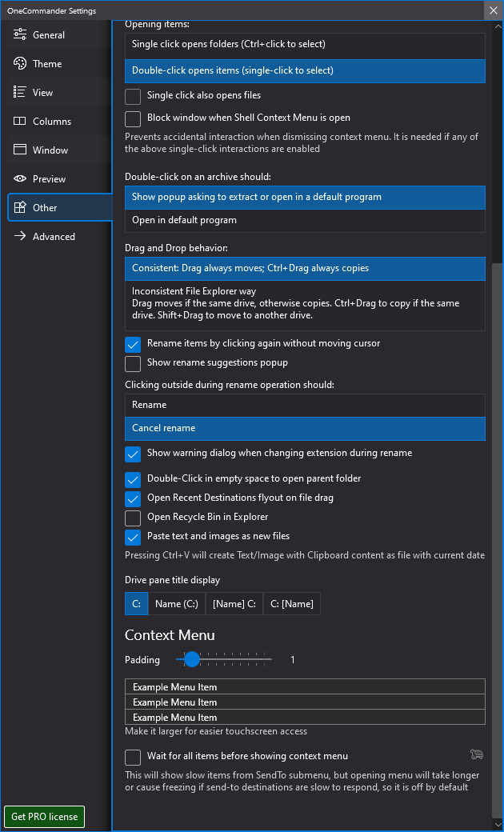Click Get PRO license button
The width and height of the screenshot is (504, 832).
coord(45,817)
